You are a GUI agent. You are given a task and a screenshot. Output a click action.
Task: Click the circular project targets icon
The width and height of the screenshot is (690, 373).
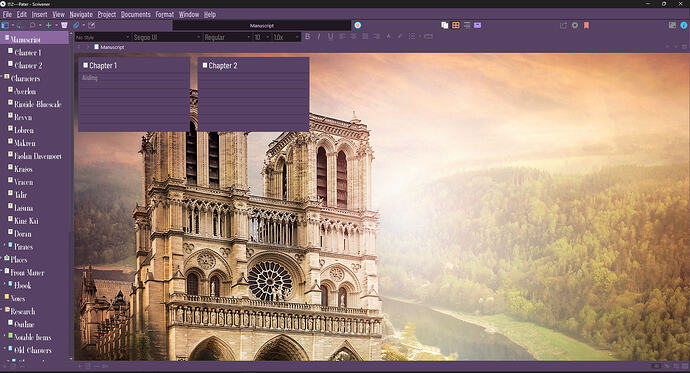(358, 26)
